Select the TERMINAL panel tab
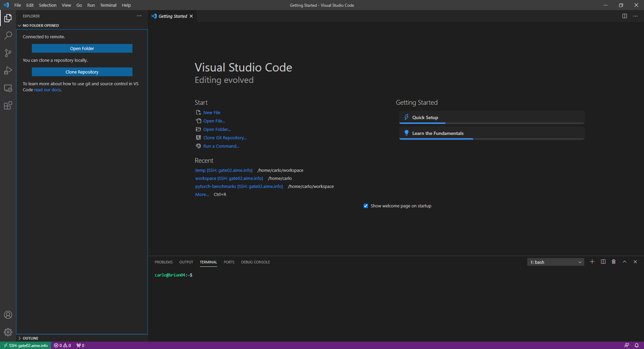 pyautogui.click(x=208, y=262)
